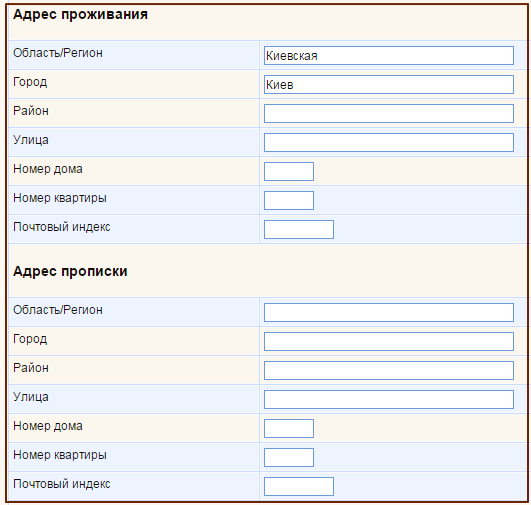531x505 pixels.
Task: Click the Адрес прописки section heading
Action: tap(70, 272)
